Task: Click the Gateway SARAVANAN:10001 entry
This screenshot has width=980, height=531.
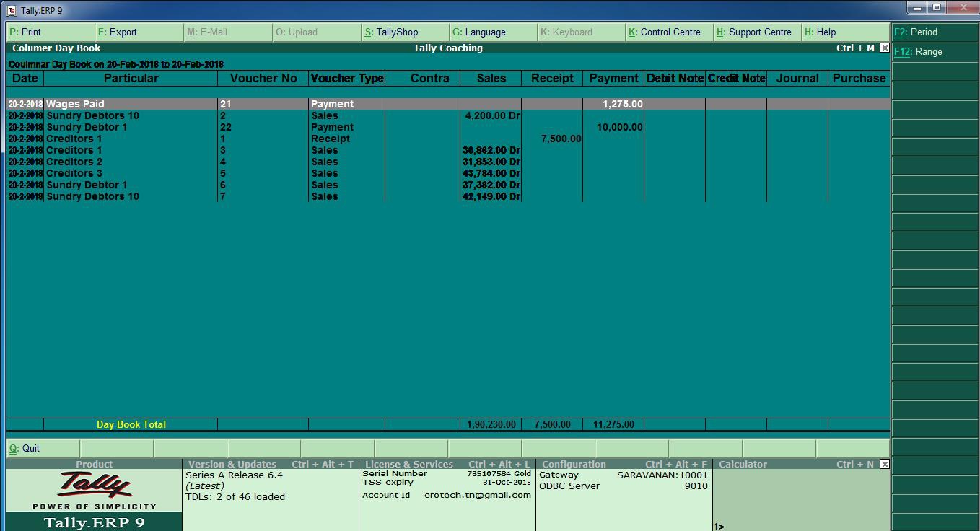Action: pyautogui.click(x=624, y=475)
